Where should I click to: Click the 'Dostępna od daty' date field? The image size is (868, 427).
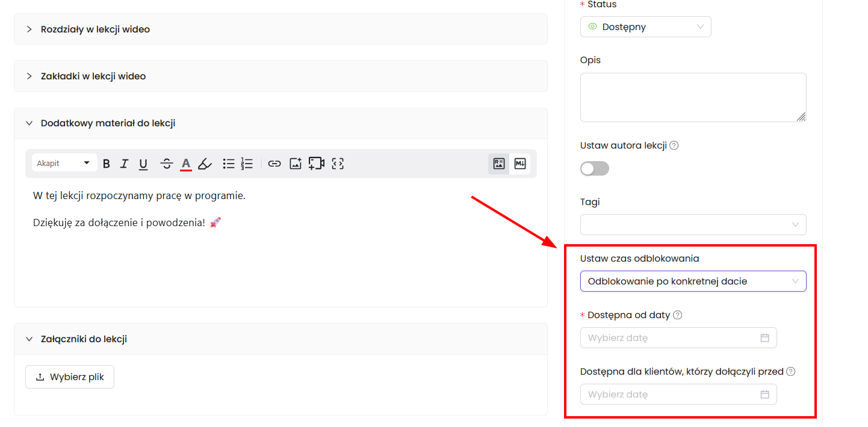(678, 338)
